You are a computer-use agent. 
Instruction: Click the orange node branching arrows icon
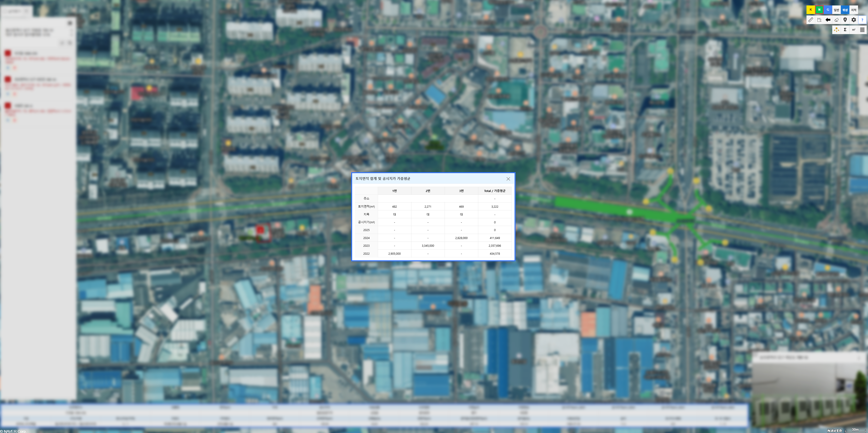836,30
